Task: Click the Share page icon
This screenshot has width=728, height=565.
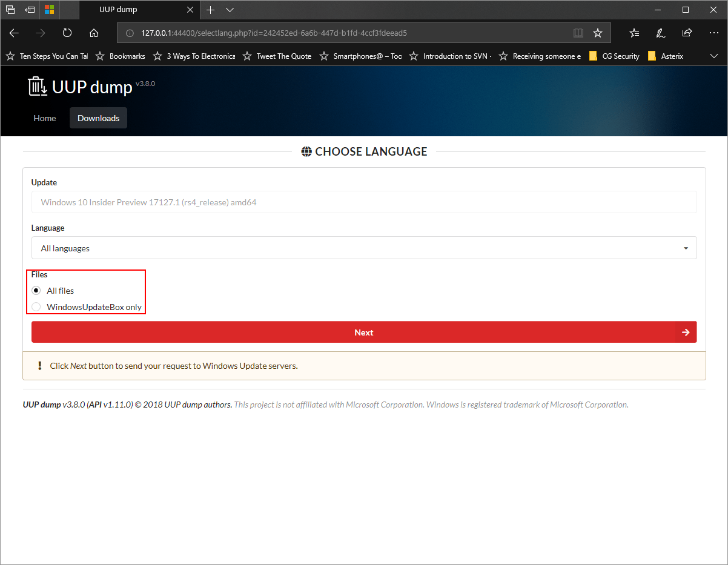Action: 687,33
